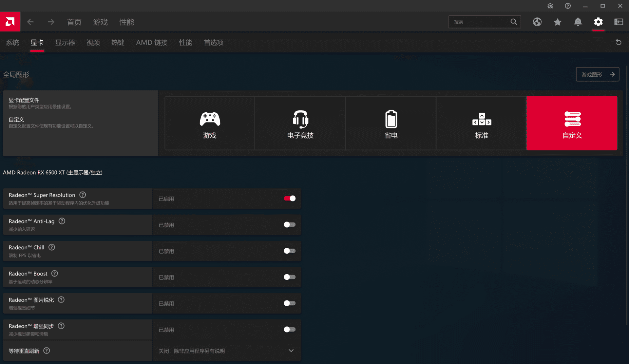Open the 显卡 tab

click(37, 43)
